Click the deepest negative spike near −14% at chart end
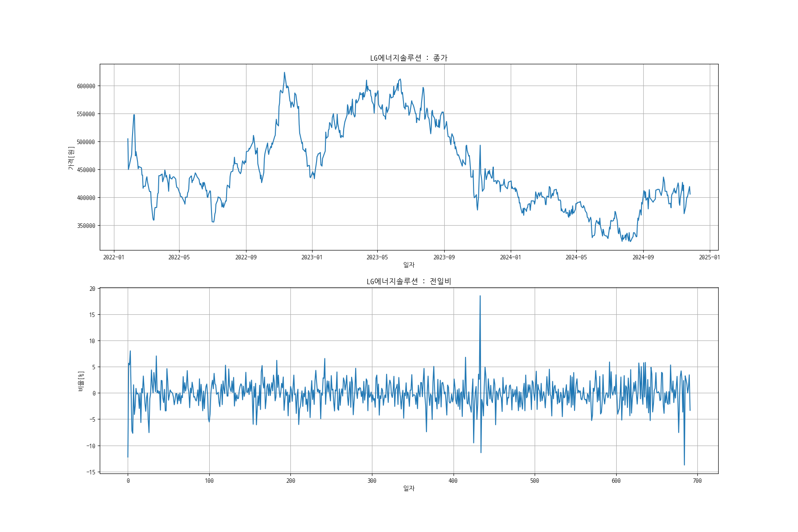The image size is (798, 532). click(684, 464)
